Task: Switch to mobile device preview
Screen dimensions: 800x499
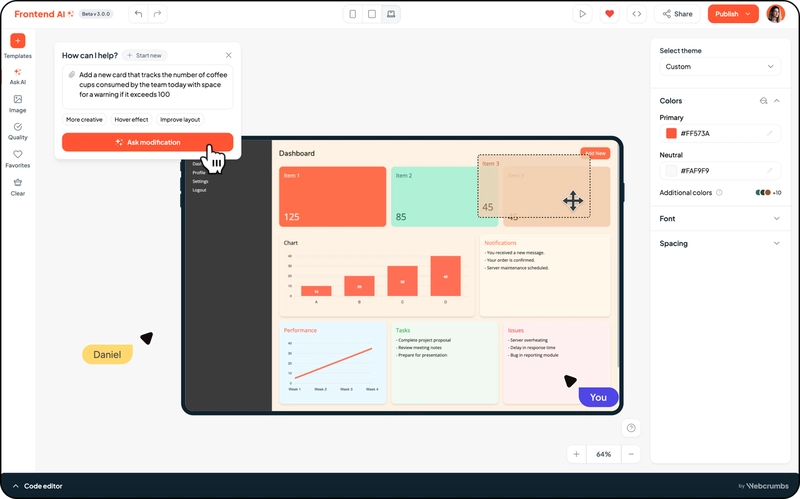Action: pyautogui.click(x=353, y=14)
